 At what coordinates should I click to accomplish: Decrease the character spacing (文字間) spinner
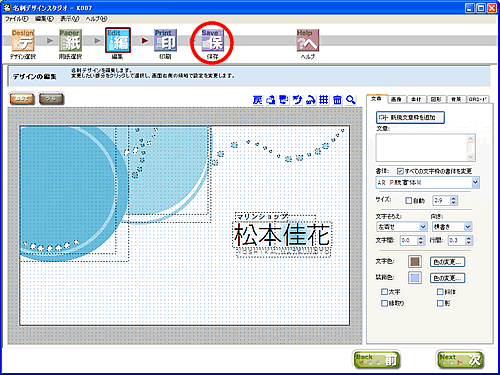pos(421,243)
